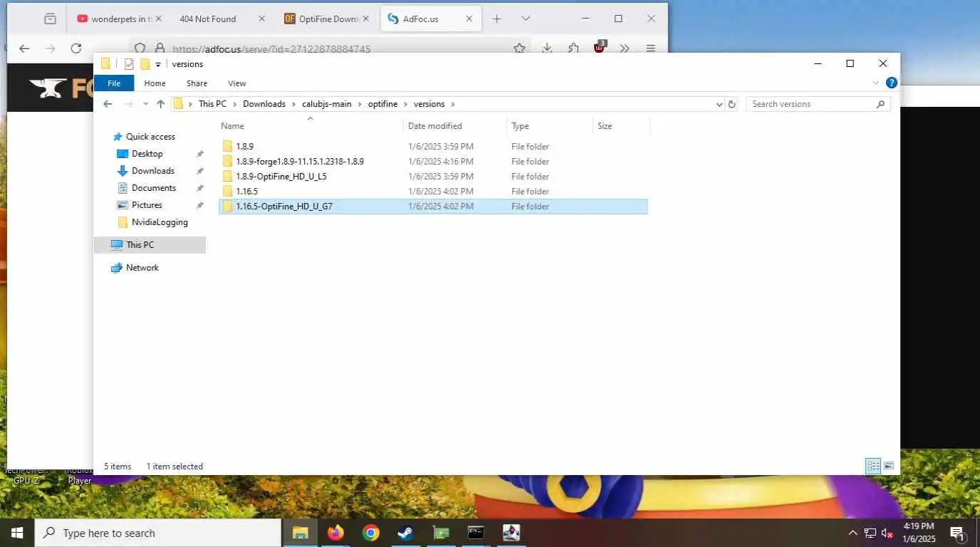Open the View ribbon tab
This screenshot has height=547, width=980.
coord(237,83)
